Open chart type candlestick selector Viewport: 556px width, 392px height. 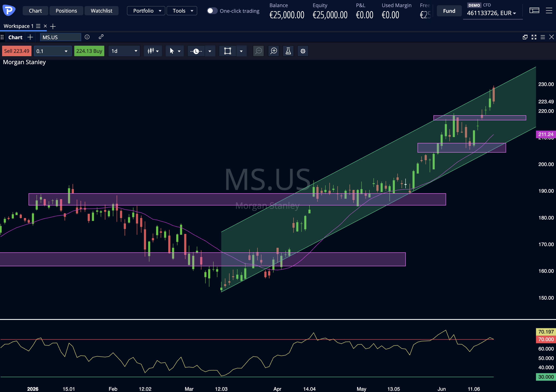[153, 51]
